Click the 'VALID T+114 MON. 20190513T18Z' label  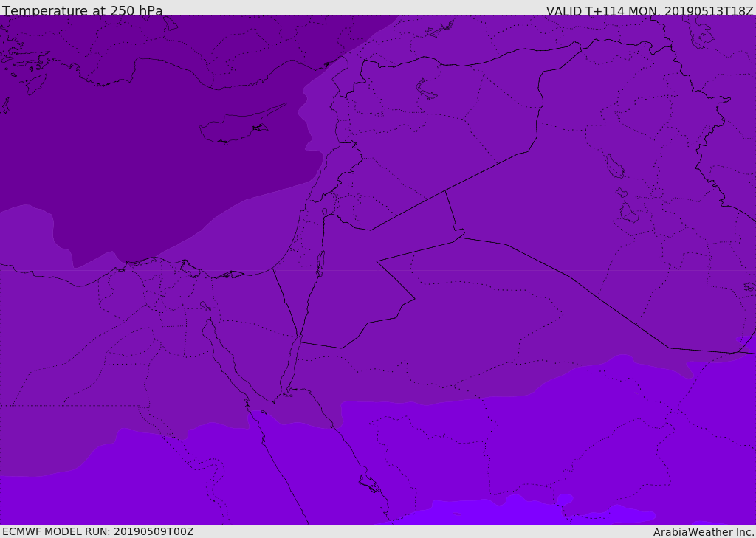[x=650, y=10]
